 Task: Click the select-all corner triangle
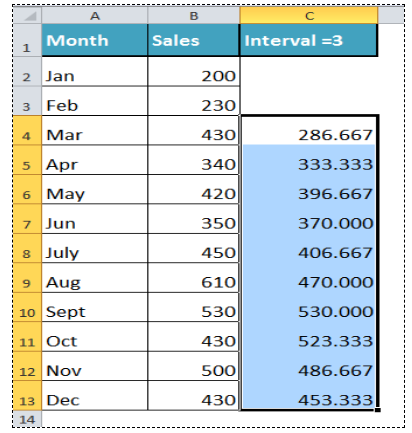[28, 16]
